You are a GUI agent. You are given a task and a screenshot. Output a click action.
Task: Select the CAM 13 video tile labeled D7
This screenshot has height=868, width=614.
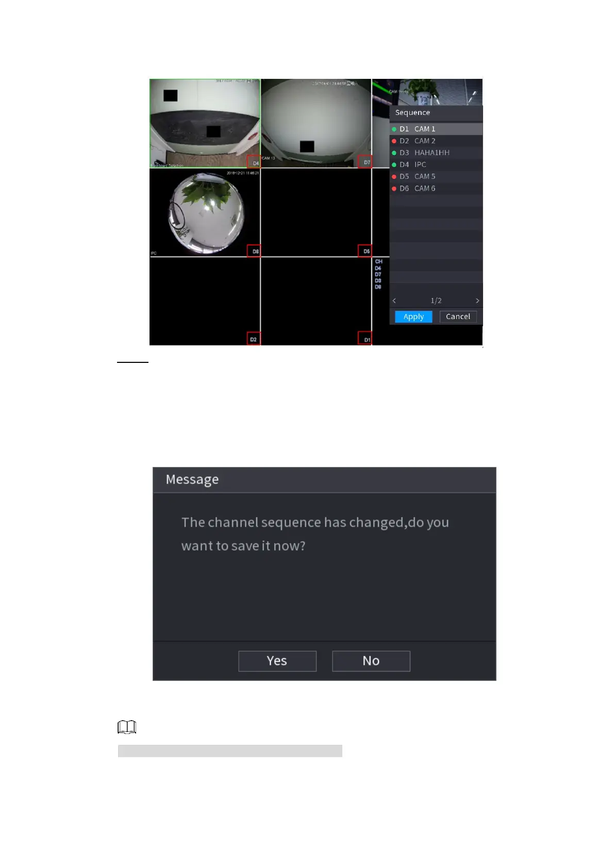pyautogui.click(x=316, y=123)
